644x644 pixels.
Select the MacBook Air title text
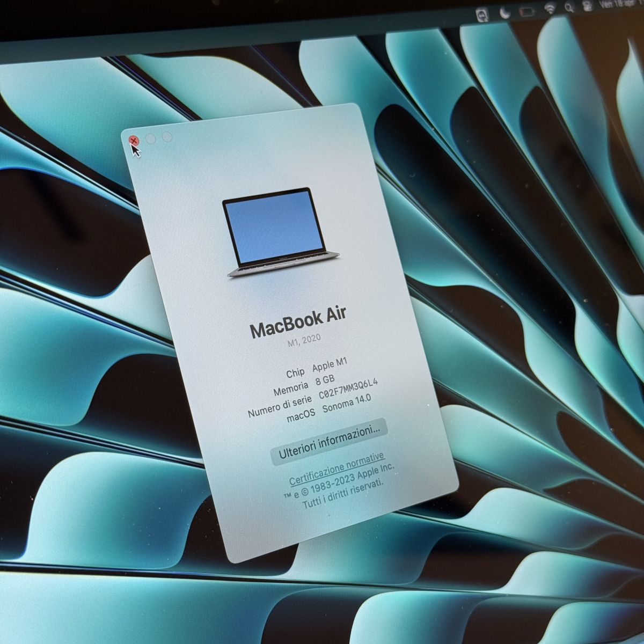(x=298, y=323)
